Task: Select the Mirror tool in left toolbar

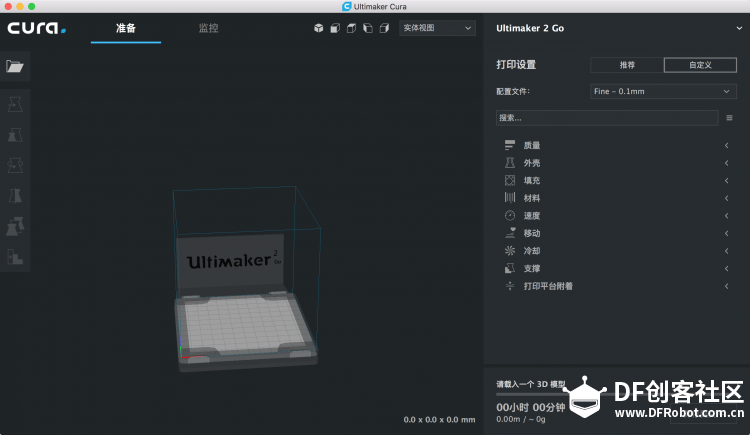Action: pos(15,196)
